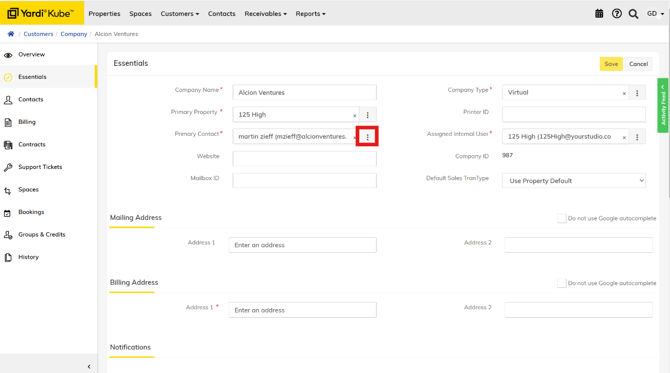
Task: Click the Essentials check icon in sidebar
Action: tap(8, 77)
